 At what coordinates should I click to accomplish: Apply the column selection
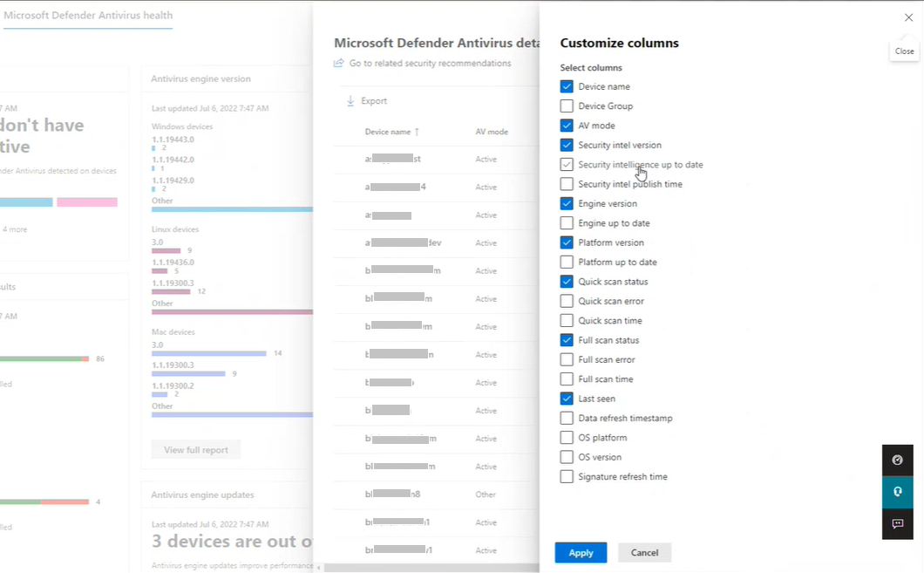pos(581,553)
